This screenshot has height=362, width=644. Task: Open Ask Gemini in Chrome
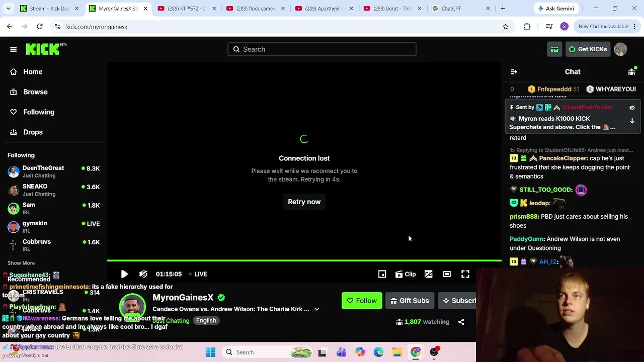tap(556, 9)
